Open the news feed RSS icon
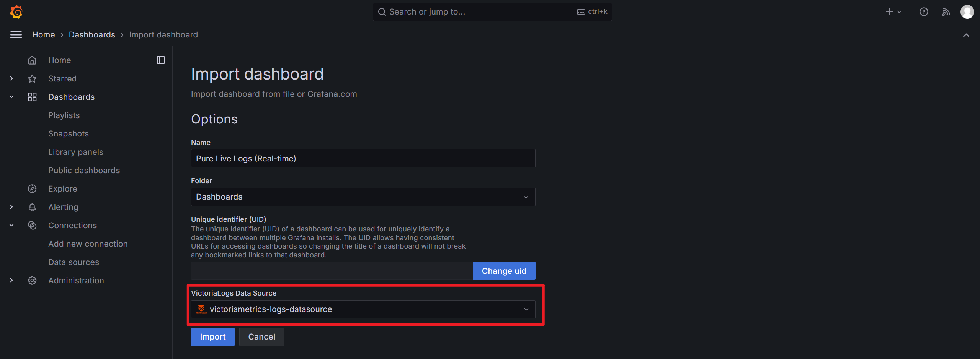Screen dimensions: 980x359 tap(946, 12)
